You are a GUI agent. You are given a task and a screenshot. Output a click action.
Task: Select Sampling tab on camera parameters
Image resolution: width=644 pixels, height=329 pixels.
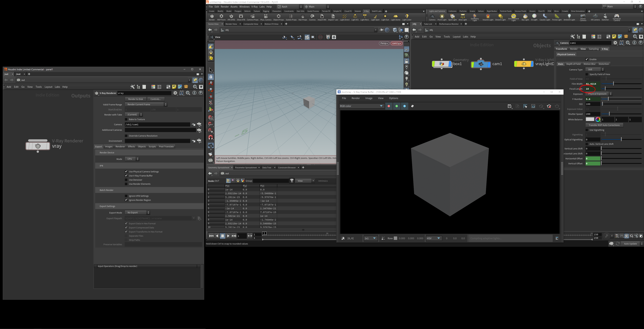click(594, 49)
